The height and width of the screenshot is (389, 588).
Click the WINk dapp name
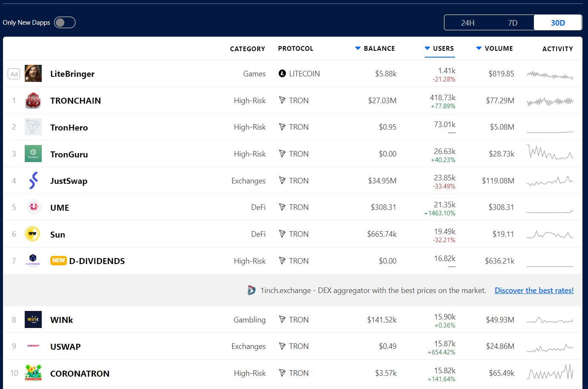pyautogui.click(x=62, y=320)
